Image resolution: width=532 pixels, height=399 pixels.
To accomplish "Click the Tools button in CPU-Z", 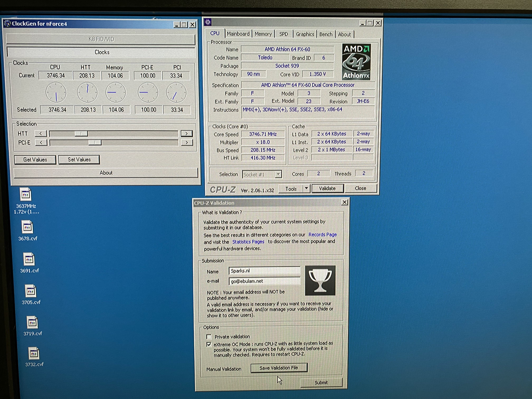I will point(291,189).
